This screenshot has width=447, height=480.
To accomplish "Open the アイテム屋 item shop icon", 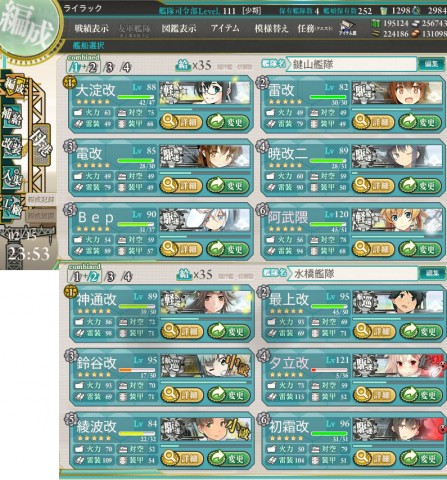I will coord(347,28).
